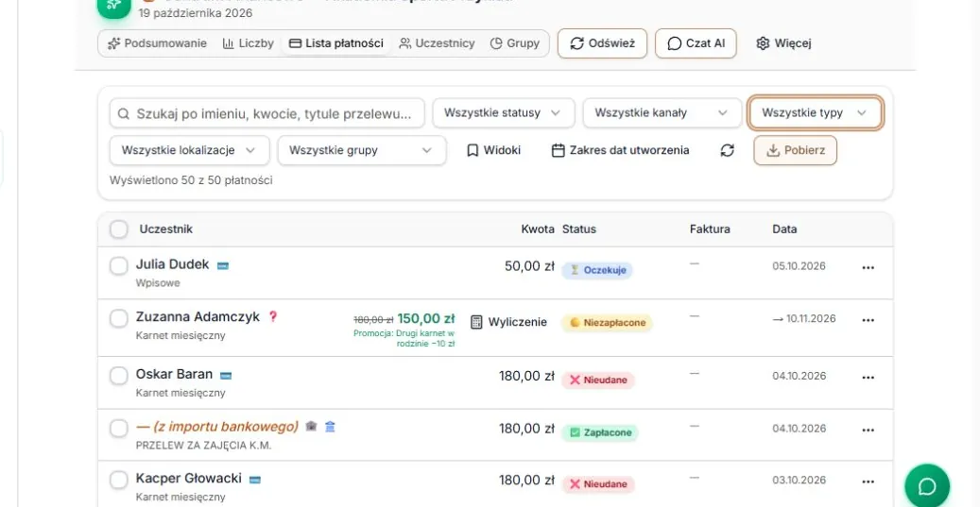Expand the Wszystkie statusy dropdown
This screenshot has width=980, height=507.
click(x=503, y=113)
